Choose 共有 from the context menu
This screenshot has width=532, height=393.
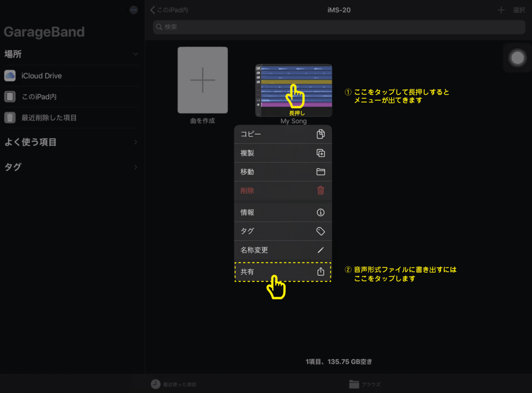click(283, 272)
